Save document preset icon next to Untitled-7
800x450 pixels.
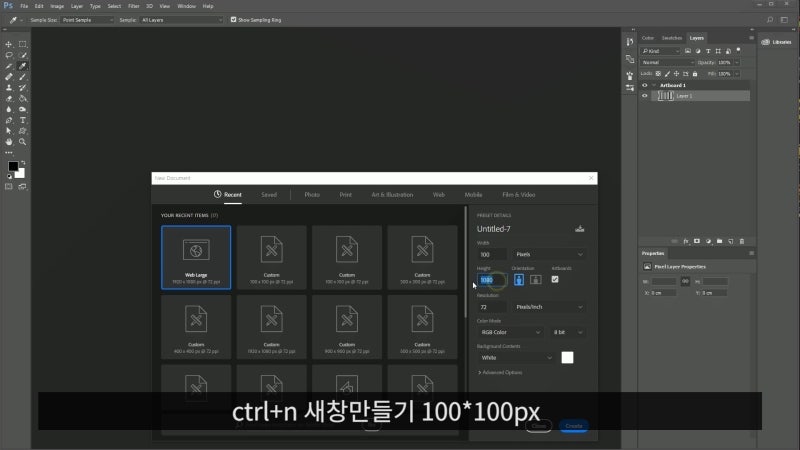coord(580,229)
